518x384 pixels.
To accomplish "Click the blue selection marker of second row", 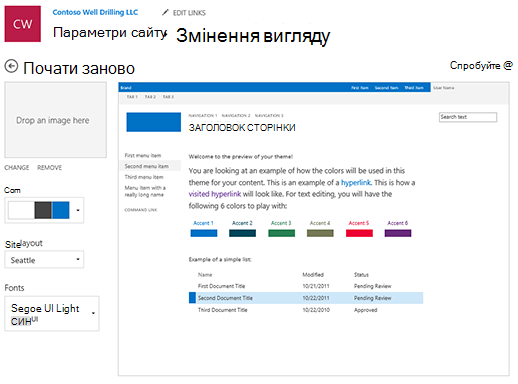I will [192, 298].
